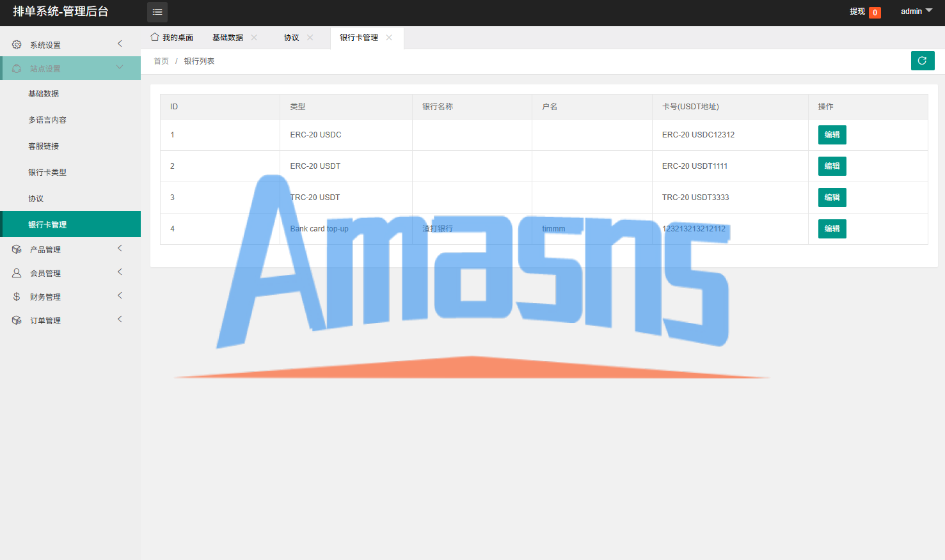The height and width of the screenshot is (560, 945).
Task: Open the 提现 notification badge
Action: click(875, 12)
